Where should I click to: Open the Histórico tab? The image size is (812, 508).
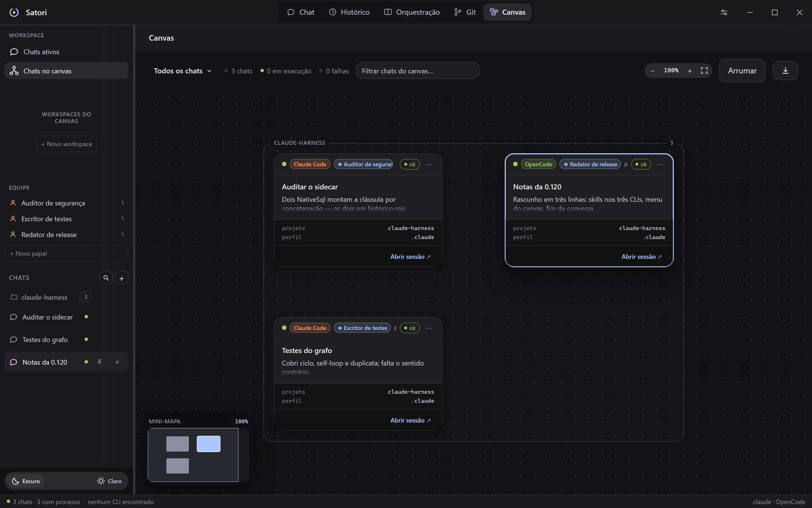coord(349,12)
